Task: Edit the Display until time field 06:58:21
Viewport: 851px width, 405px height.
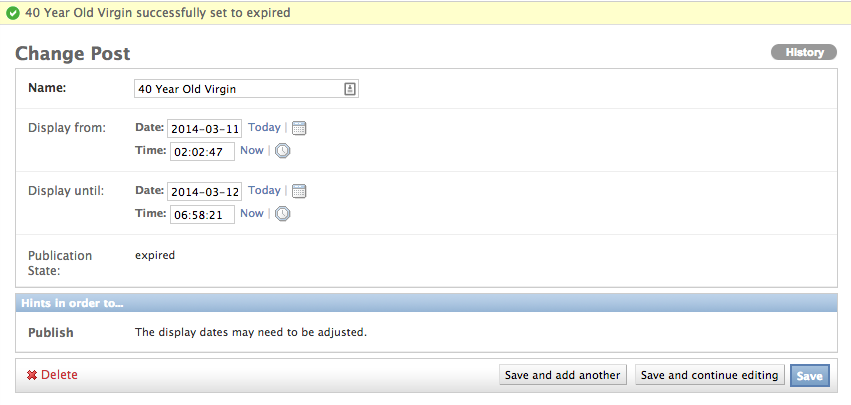Action: coord(202,214)
